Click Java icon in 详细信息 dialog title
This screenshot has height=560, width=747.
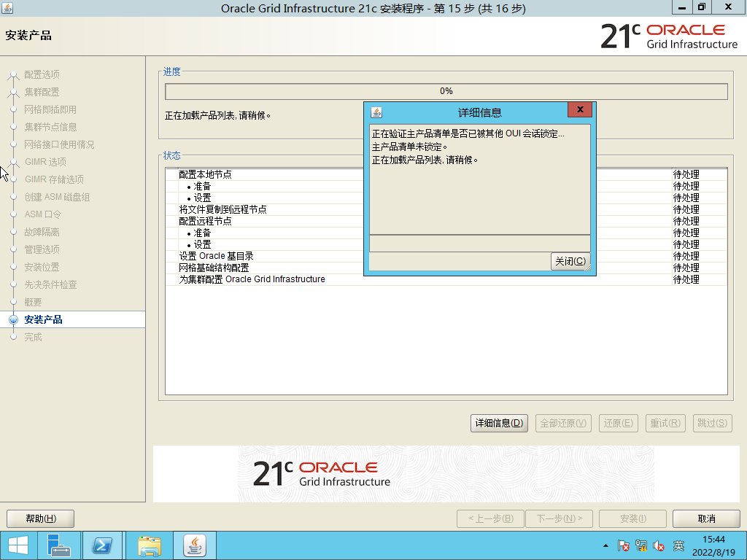376,113
